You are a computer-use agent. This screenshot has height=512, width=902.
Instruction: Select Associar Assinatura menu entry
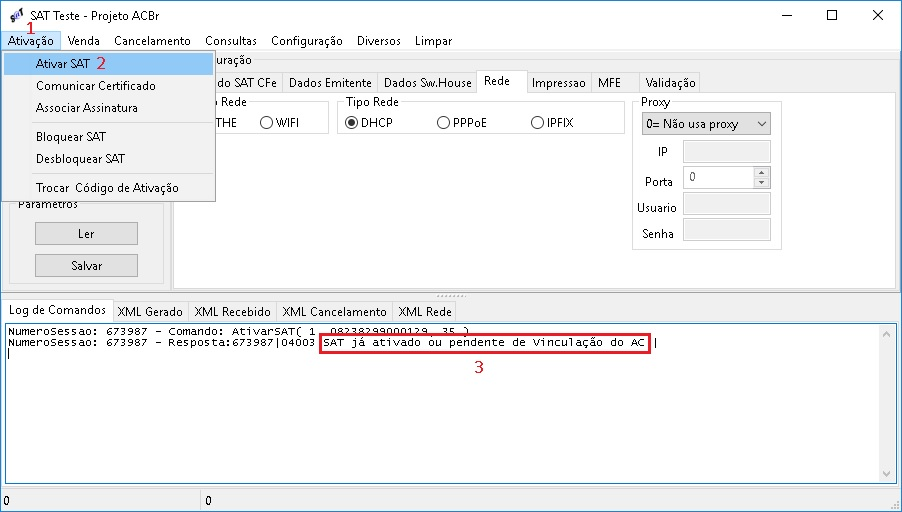109,108
